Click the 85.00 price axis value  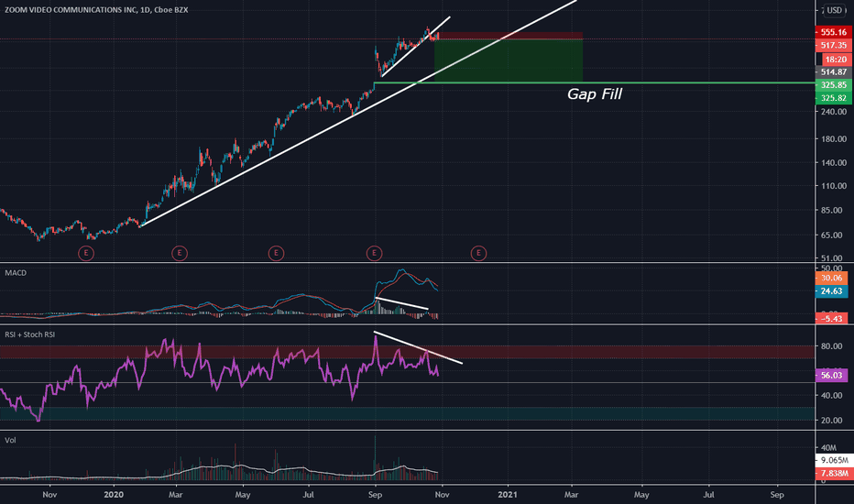click(x=834, y=211)
